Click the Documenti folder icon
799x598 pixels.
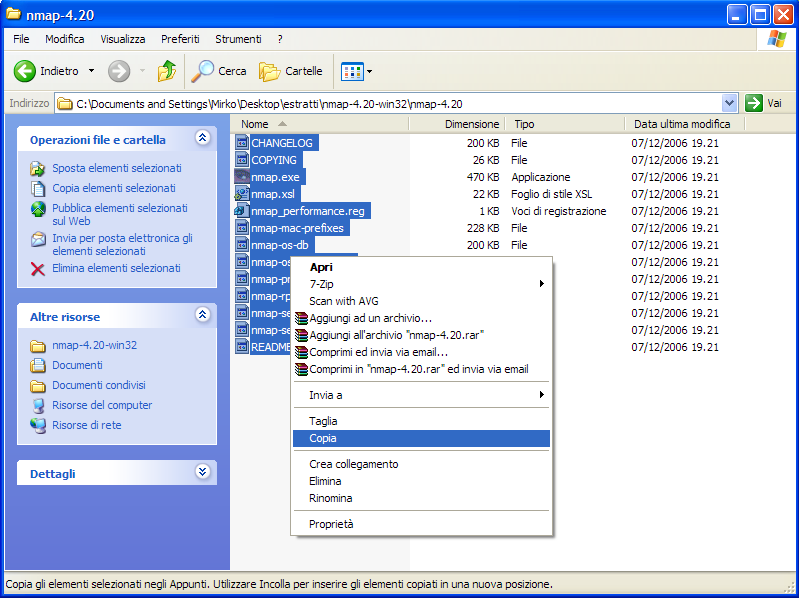pyautogui.click(x=38, y=365)
